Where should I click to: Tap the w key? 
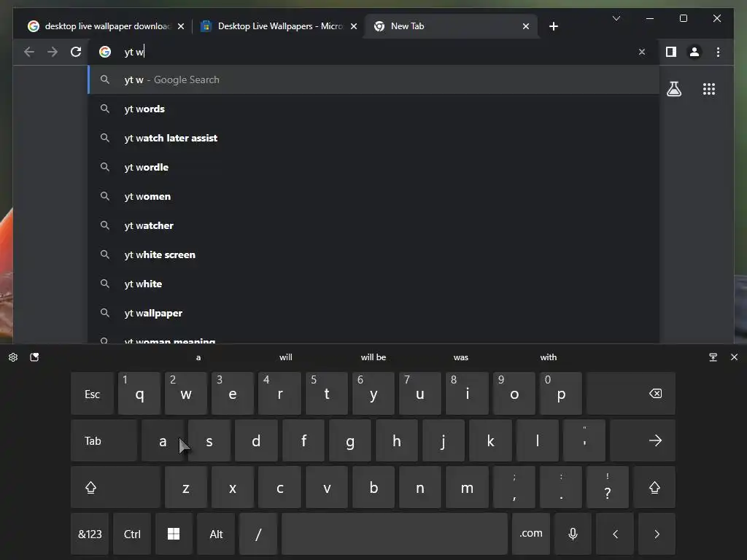pyautogui.click(x=186, y=394)
